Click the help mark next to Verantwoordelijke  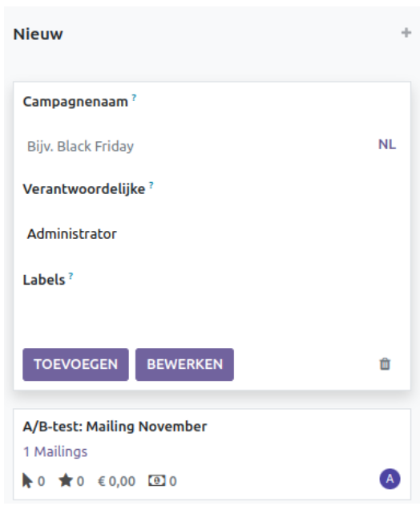click(x=151, y=185)
